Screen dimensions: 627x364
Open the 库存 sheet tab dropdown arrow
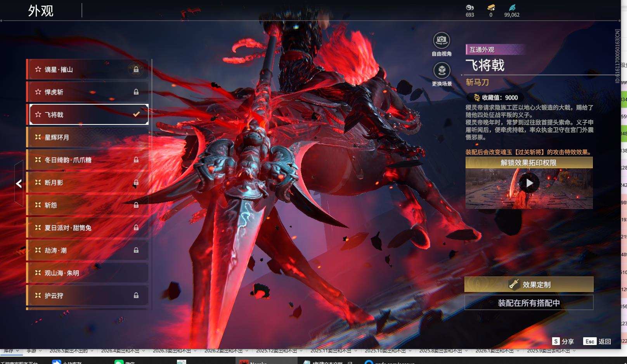pyautogui.click(x=17, y=351)
